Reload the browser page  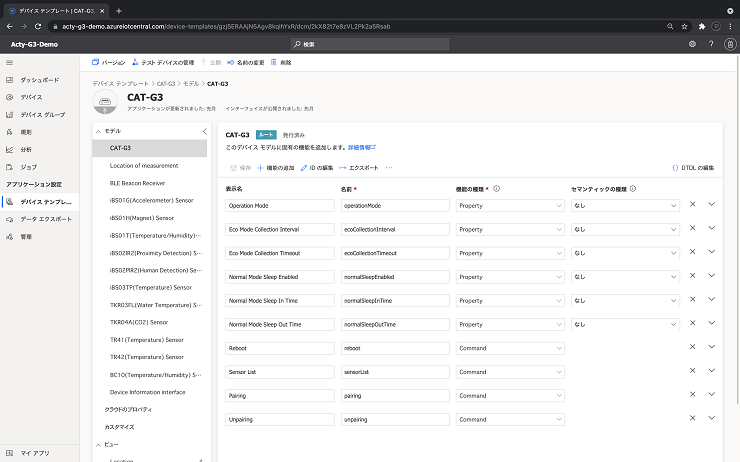click(x=38, y=26)
